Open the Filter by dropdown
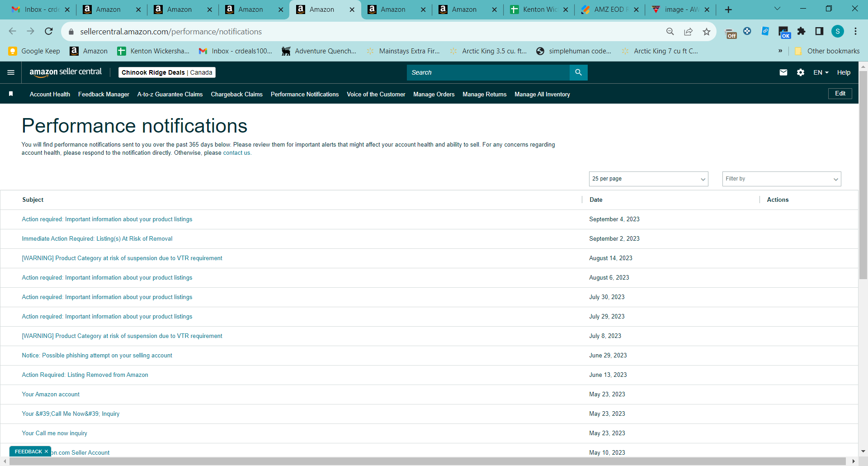This screenshot has height=466, width=868. [782, 179]
